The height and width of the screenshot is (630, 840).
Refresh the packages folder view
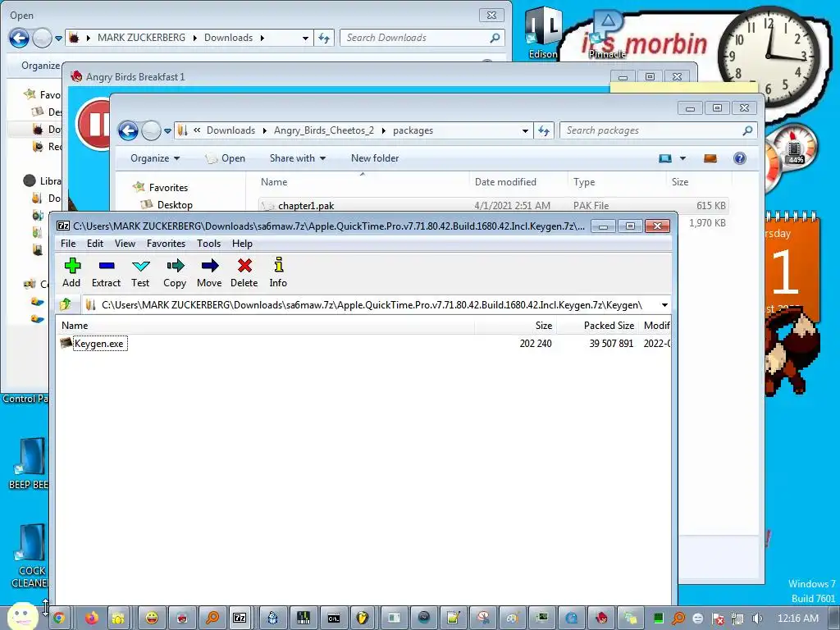[544, 130]
